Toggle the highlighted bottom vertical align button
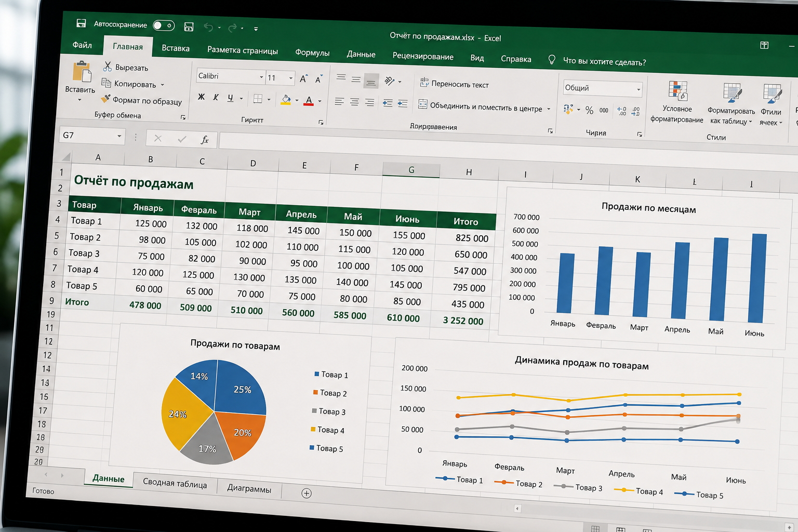This screenshot has height=532, width=798. coord(371,81)
